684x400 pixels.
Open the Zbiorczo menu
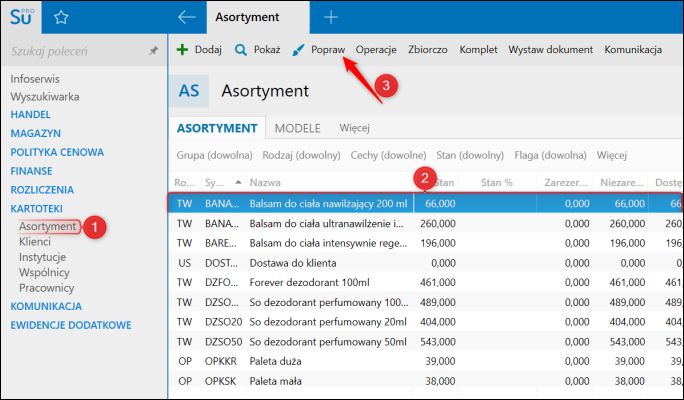428,50
